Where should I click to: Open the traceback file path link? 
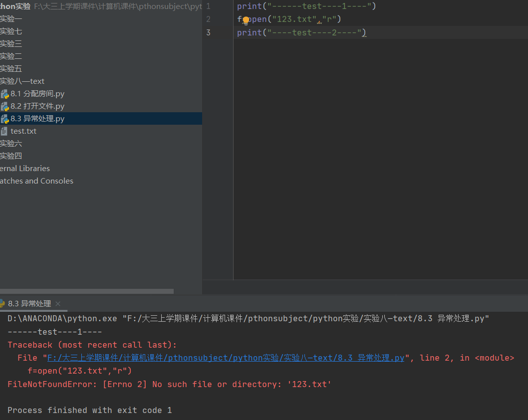click(226, 358)
